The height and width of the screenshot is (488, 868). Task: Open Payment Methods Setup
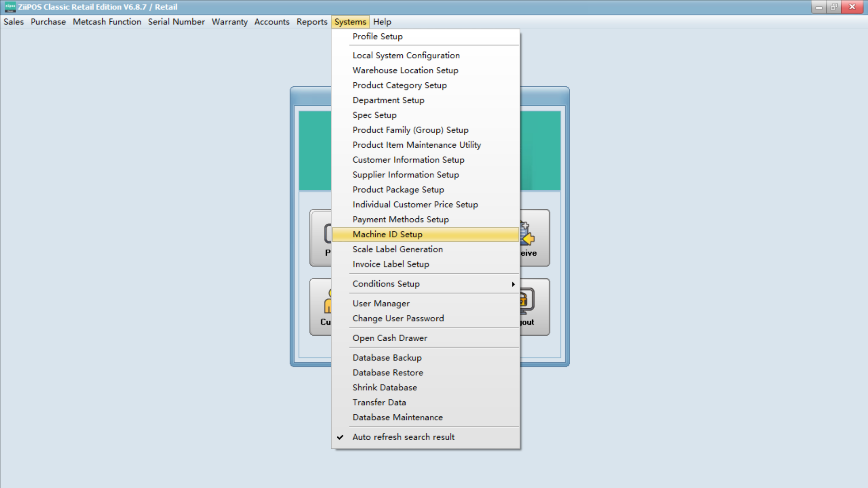point(401,219)
